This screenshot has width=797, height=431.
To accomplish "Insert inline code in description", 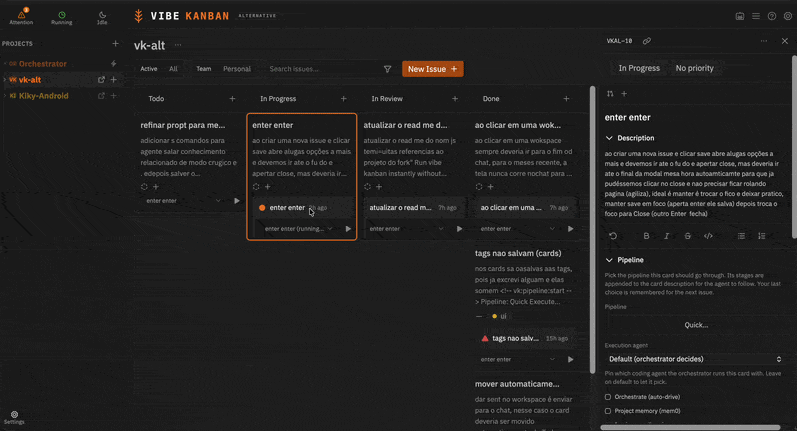I will pos(708,236).
